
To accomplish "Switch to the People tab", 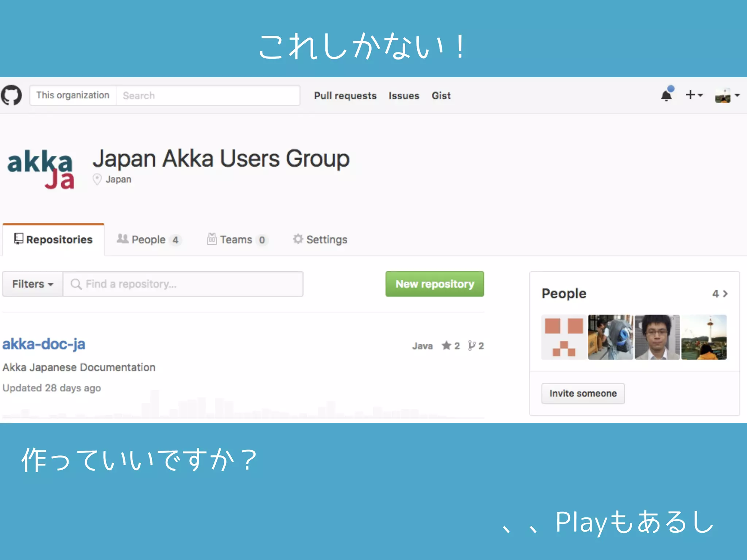I will [x=148, y=240].
